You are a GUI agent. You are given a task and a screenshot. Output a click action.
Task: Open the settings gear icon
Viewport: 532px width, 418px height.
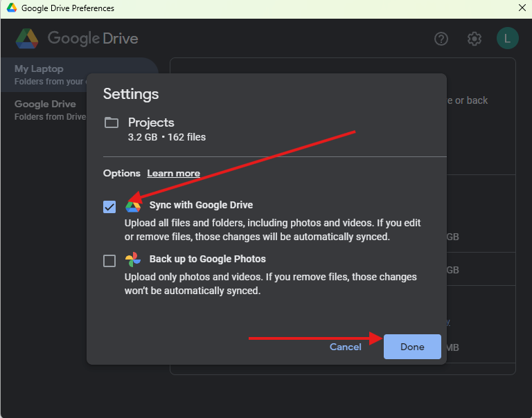pyautogui.click(x=475, y=39)
